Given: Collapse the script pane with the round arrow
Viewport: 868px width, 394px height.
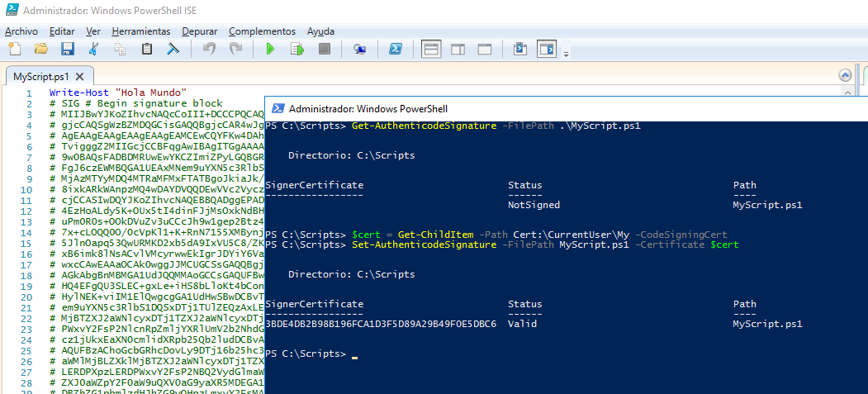Looking at the screenshot, I should click(846, 76).
